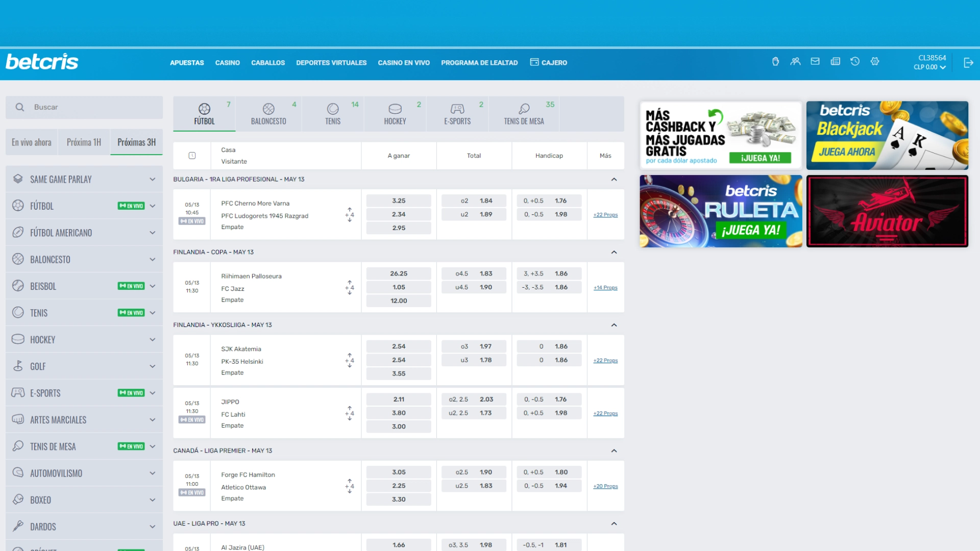Click the Same Game Parlay layers icon
This screenshot has width=980, height=551.
18,179
